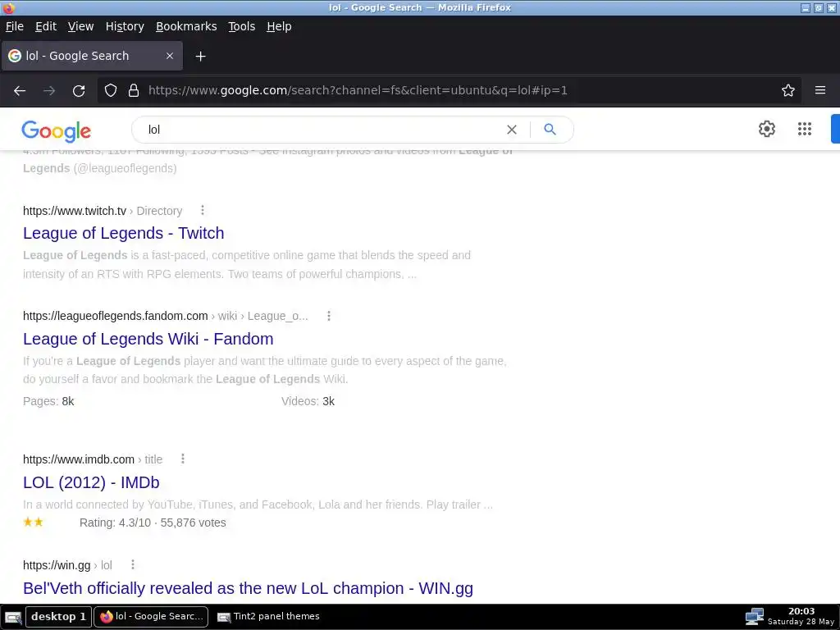Bookmark this page with the star icon
840x630 pixels.
pyautogui.click(x=788, y=90)
